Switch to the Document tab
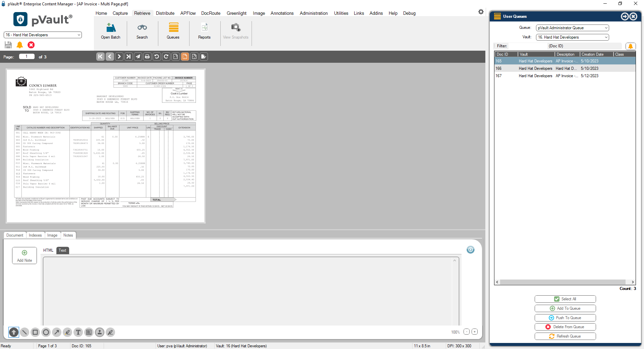The width and height of the screenshot is (644, 349). coord(15,235)
